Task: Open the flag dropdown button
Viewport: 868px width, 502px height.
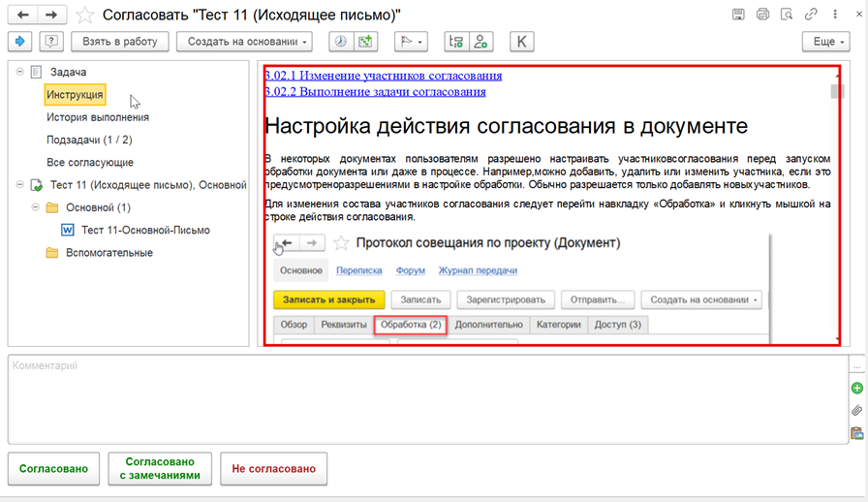Action: click(x=411, y=42)
